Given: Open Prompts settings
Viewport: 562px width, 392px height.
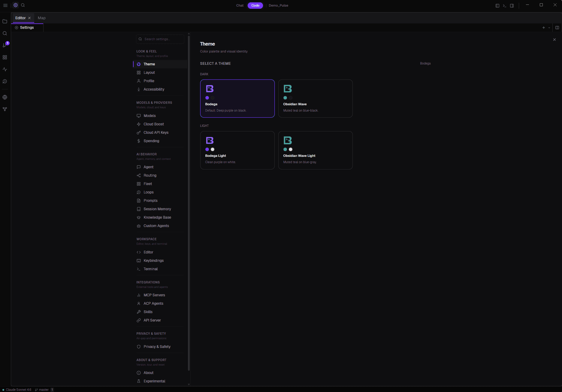Looking at the screenshot, I should click(160, 201).
